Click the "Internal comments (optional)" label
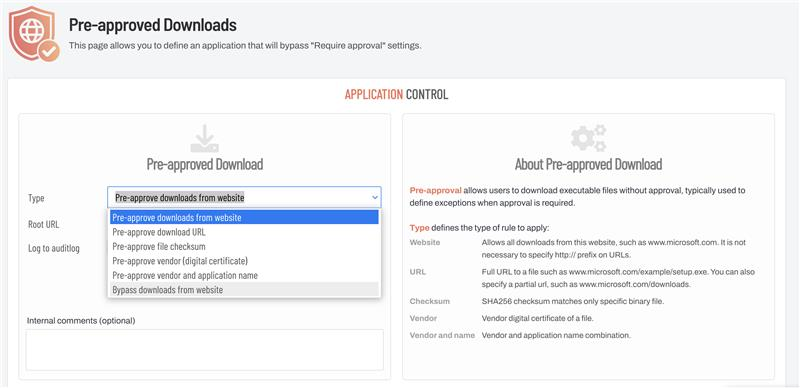 81,321
